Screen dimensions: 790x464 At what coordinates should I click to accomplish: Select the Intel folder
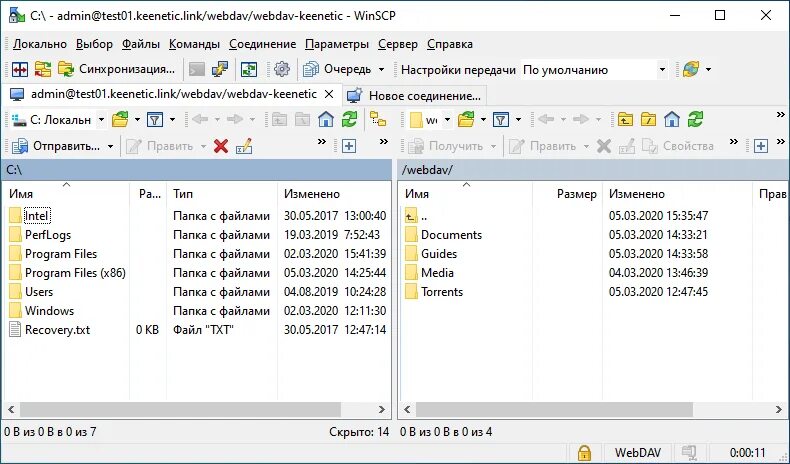37,216
